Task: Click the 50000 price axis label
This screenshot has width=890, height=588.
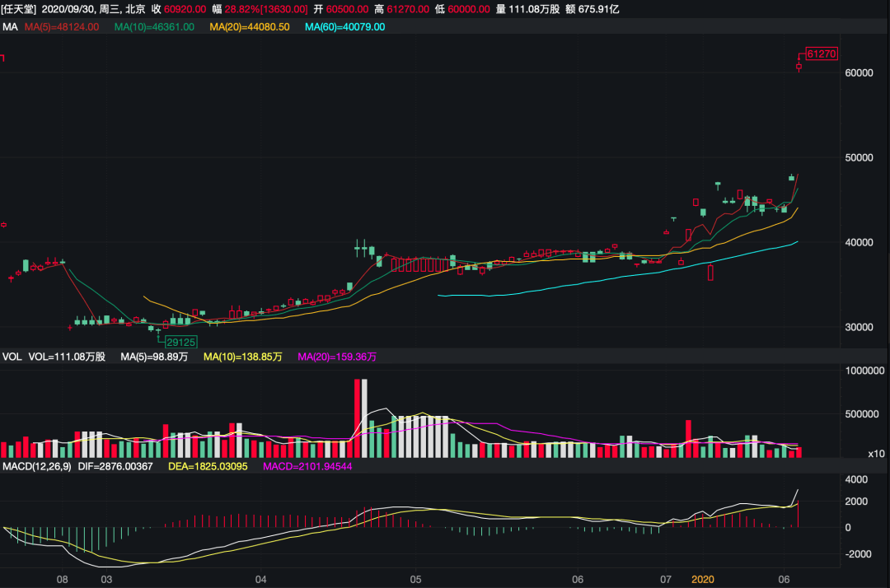Action: click(859, 157)
